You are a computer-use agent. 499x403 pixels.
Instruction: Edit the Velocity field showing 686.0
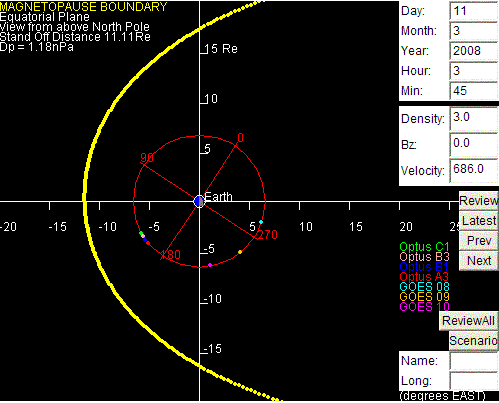(x=474, y=171)
